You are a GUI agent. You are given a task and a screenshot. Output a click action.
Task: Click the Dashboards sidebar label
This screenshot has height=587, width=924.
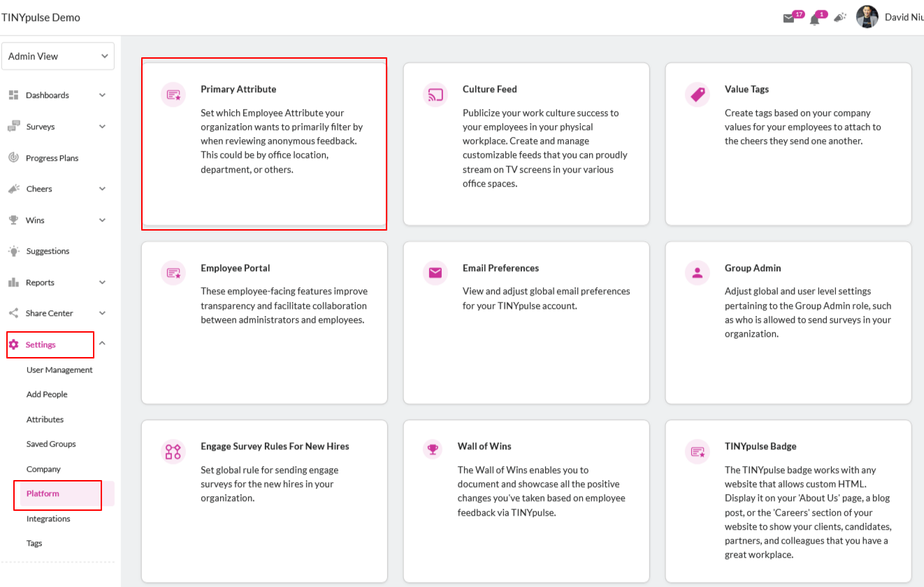pos(48,95)
